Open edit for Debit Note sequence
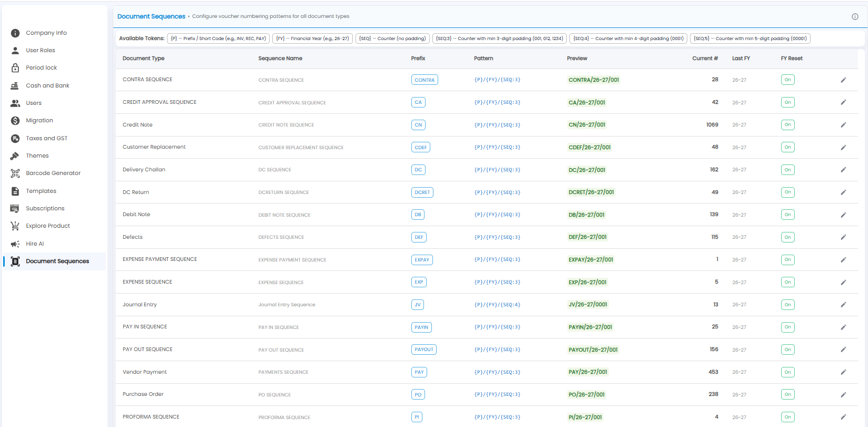 pos(843,215)
